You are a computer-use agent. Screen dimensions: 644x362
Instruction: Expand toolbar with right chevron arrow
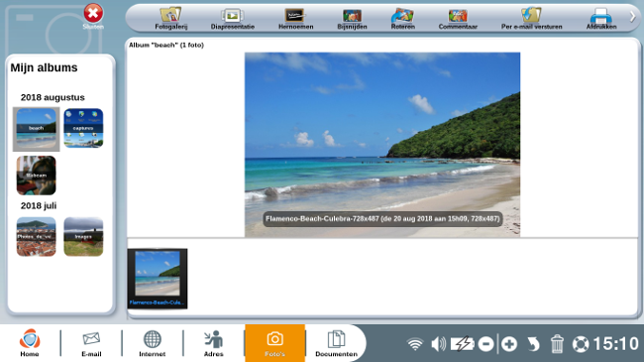point(632,17)
